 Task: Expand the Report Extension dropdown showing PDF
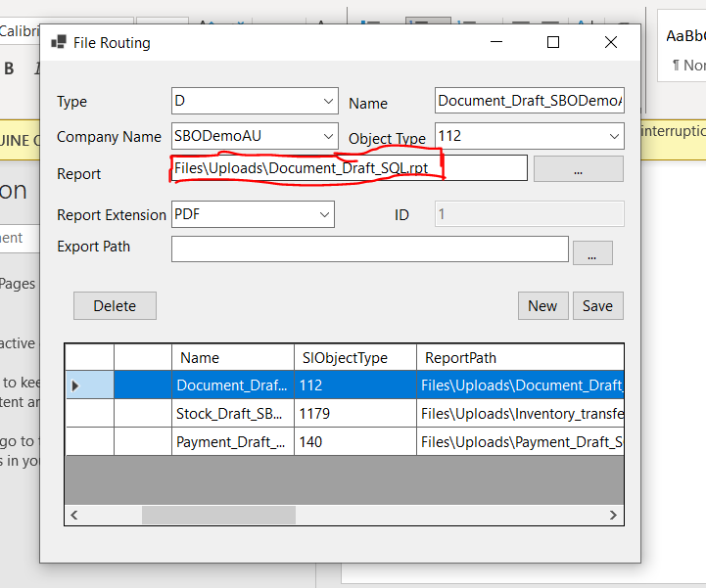coord(253,214)
